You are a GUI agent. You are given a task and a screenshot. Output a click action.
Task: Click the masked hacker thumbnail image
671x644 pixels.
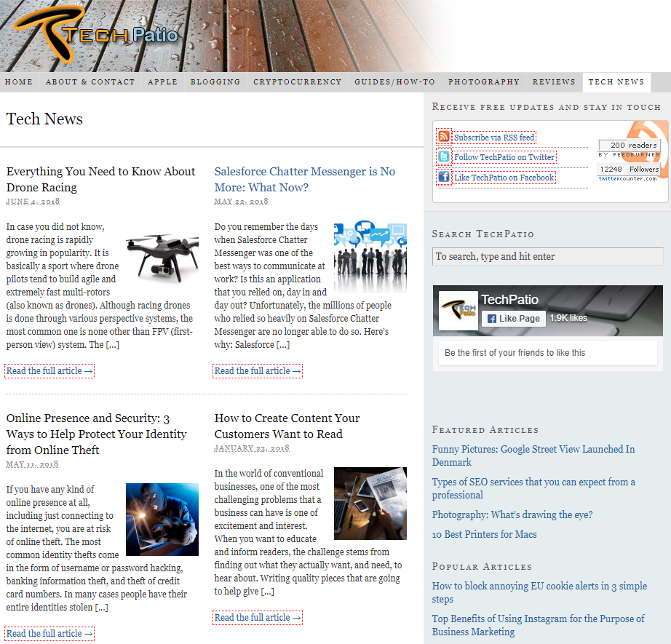click(162, 520)
